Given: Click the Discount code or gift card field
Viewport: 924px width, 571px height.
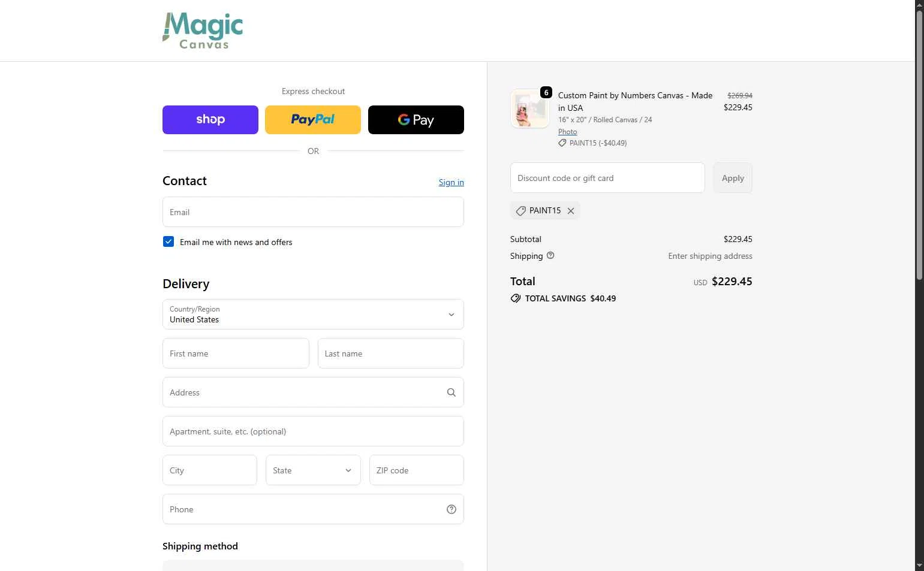Looking at the screenshot, I should tap(607, 178).
